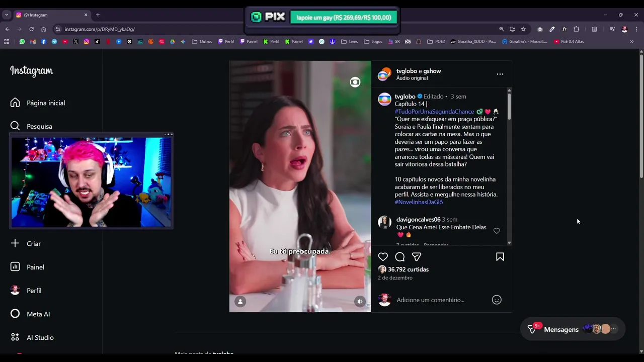Open the Jogos bookmarks folder
The width and height of the screenshot is (644, 362).
(x=373, y=42)
